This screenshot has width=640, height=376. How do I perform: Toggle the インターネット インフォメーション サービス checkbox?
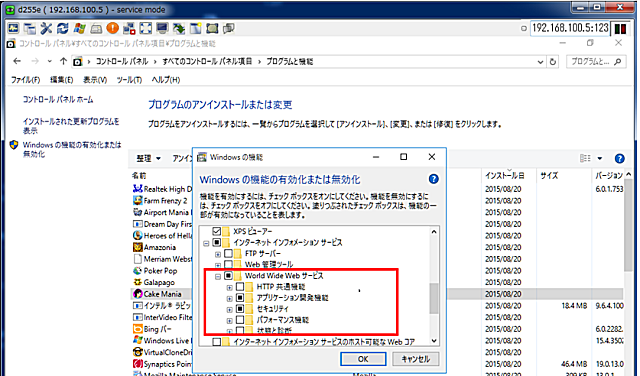(217, 243)
